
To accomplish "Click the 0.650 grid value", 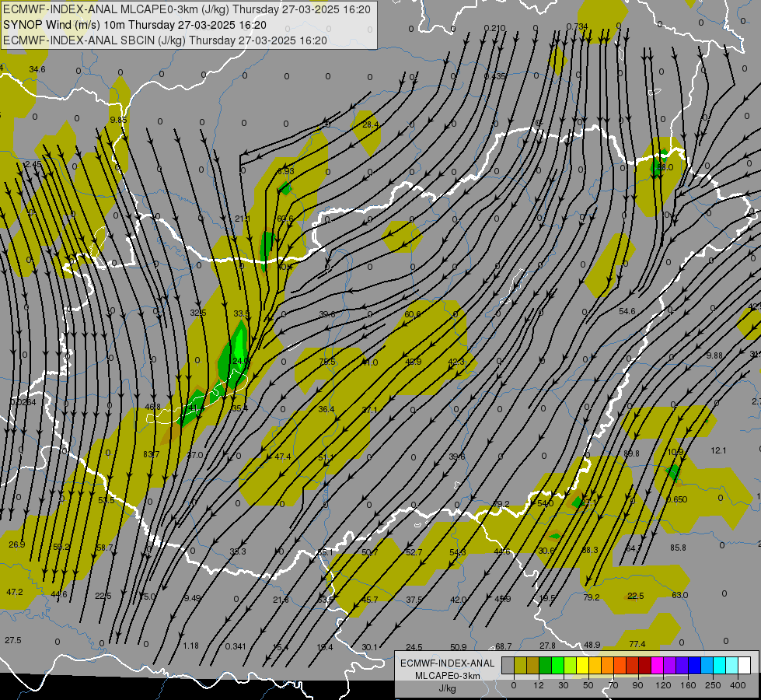I will (x=676, y=499).
